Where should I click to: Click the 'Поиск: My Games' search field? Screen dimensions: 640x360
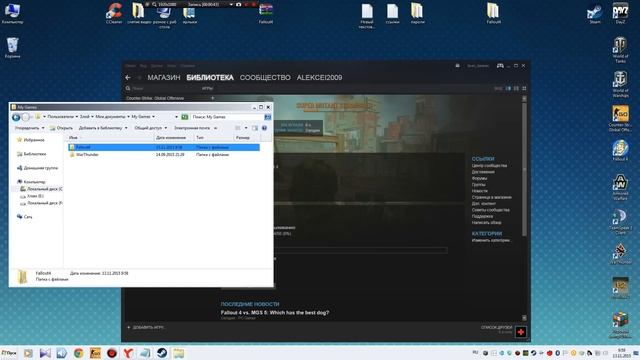[x=228, y=117]
